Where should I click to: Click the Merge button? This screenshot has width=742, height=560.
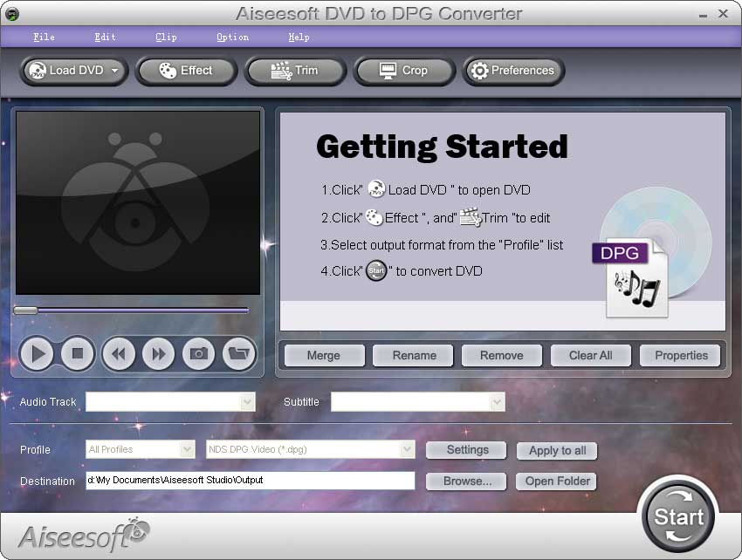323,355
